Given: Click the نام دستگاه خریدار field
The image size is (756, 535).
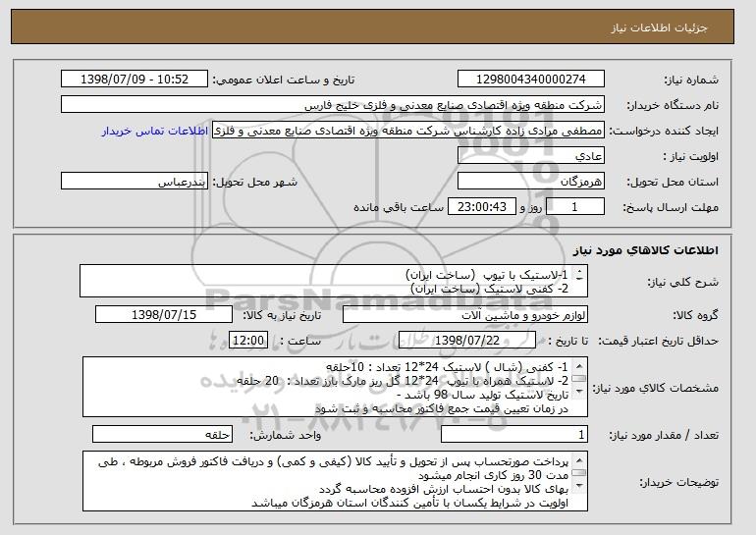Looking at the screenshot, I should coord(333,105).
